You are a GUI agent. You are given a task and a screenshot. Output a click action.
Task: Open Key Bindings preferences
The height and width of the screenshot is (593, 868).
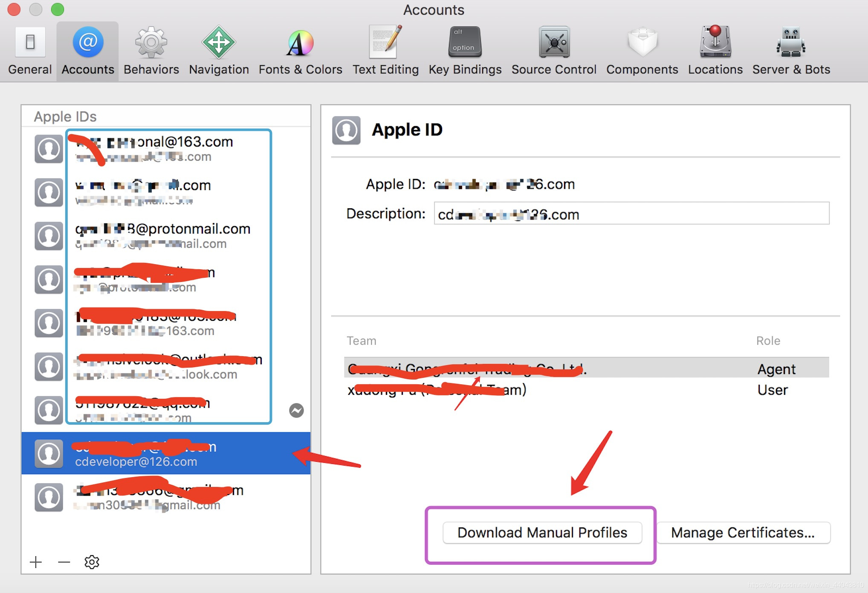[x=465, y=51]
